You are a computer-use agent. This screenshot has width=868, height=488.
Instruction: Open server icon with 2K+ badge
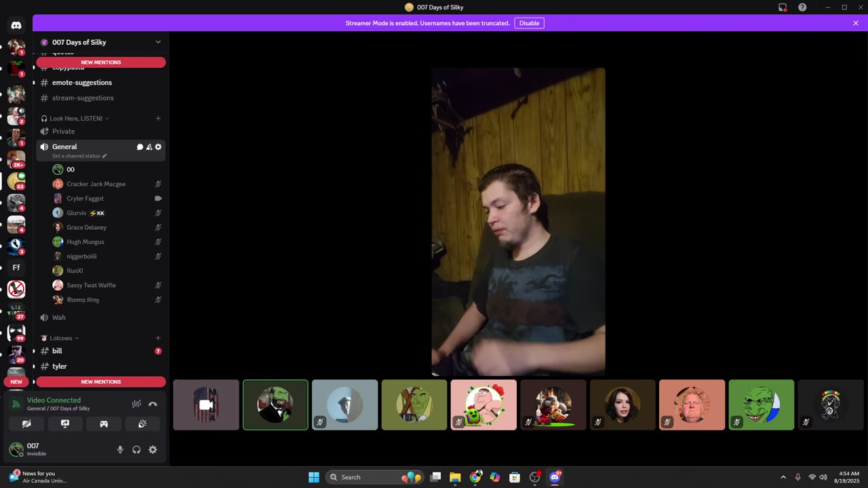[16, 159]
